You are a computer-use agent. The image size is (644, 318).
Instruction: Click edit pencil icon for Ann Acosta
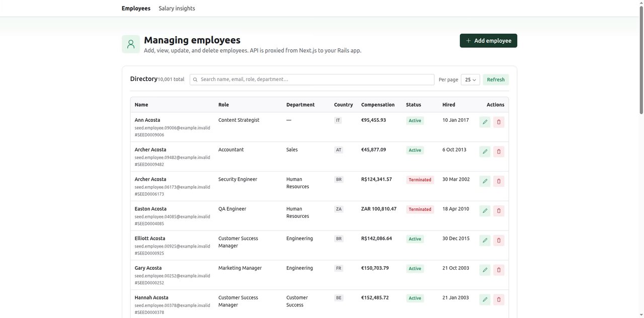[x=485, y=122]
